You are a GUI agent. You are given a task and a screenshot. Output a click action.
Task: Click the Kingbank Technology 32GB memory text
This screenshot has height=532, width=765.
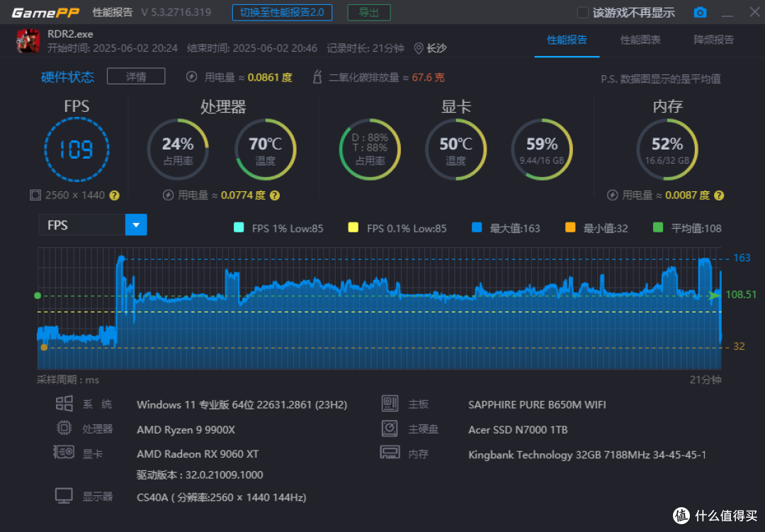click(x=587, y=454)
